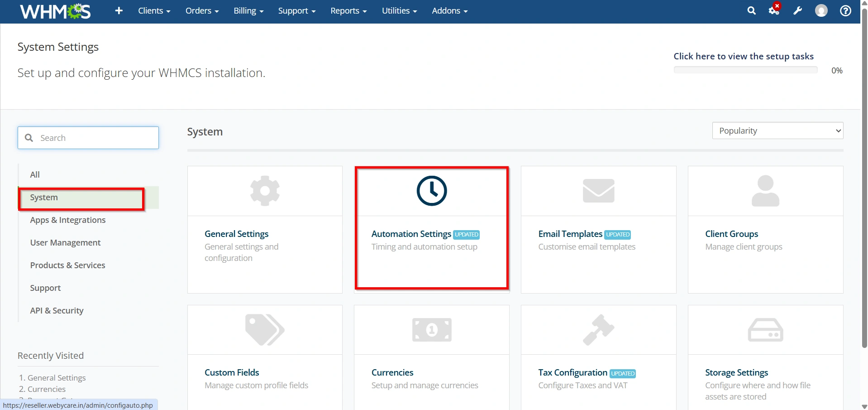Expand the Reports menu

pos(348,10)
